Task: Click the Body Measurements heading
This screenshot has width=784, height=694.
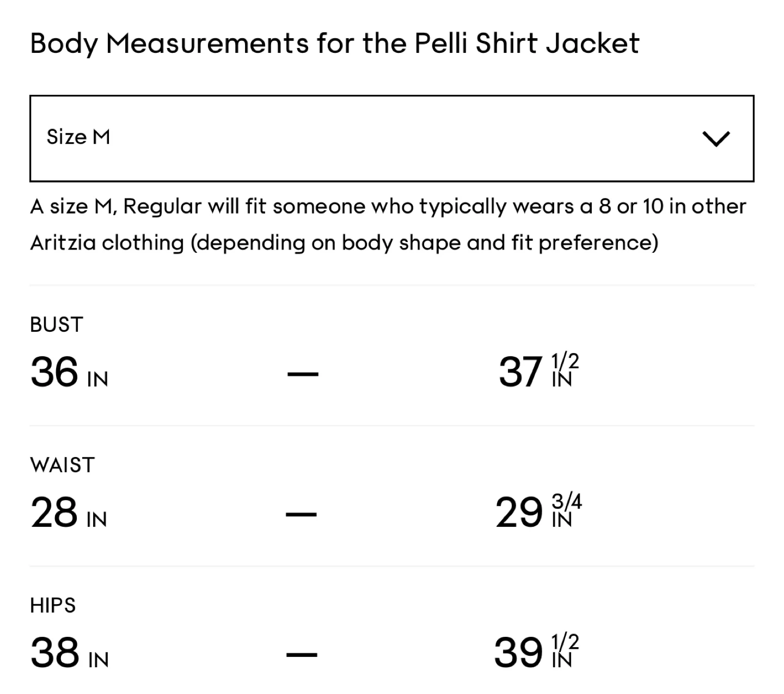Action: click(x=334, y=44)
